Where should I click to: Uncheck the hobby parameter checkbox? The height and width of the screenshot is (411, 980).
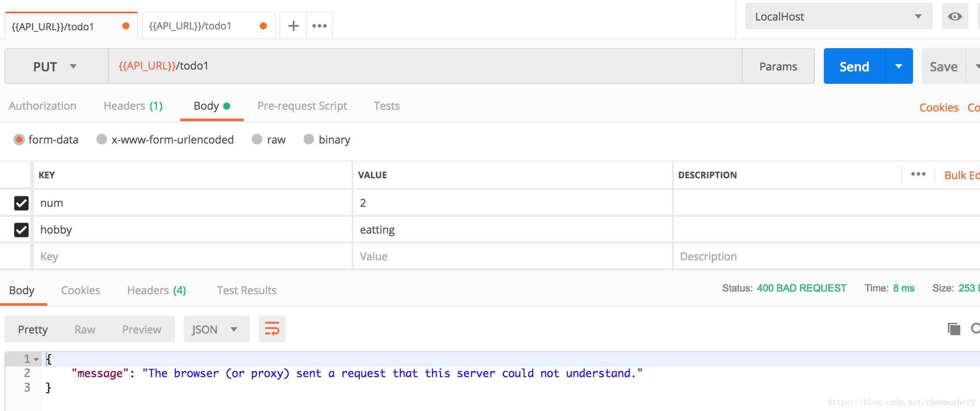tap(21, 230)
